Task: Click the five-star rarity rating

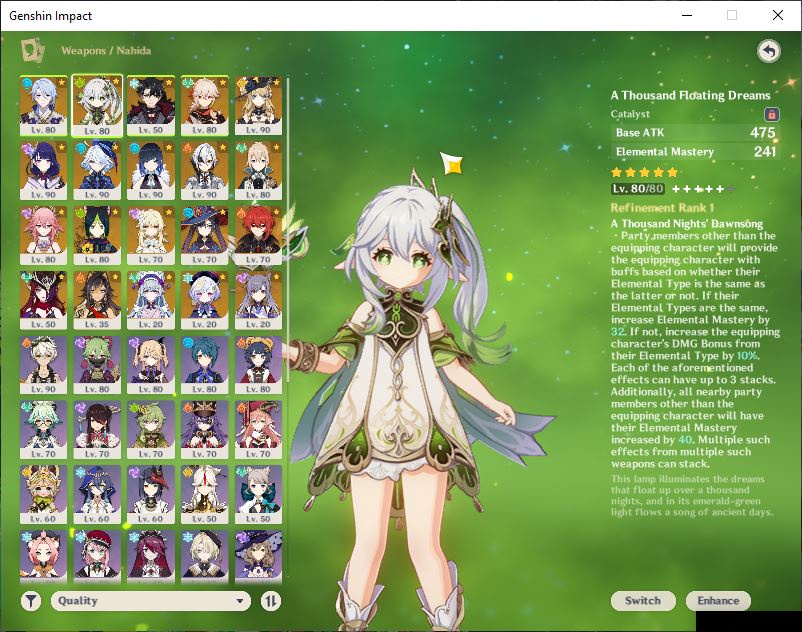Action: (x=644, y=172)
